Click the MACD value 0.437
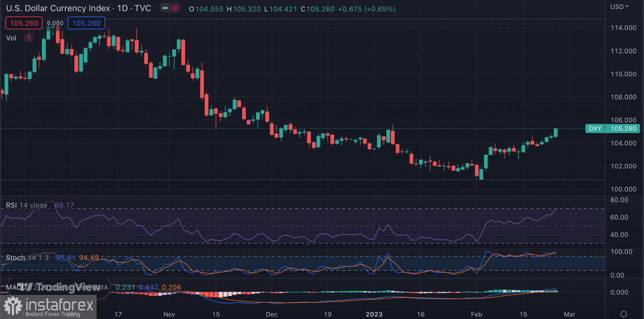The height and width of the screenshot is (319, 644). tap(148, 287)
